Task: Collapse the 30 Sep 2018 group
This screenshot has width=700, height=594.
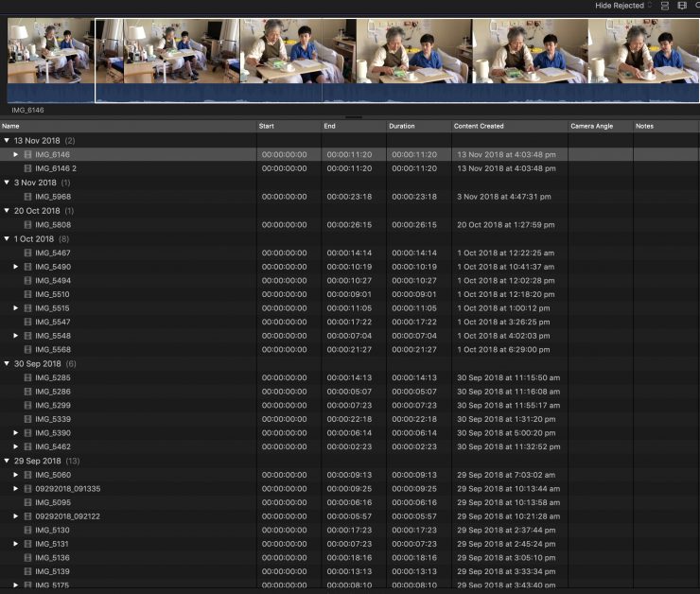Action: point(7,364)
